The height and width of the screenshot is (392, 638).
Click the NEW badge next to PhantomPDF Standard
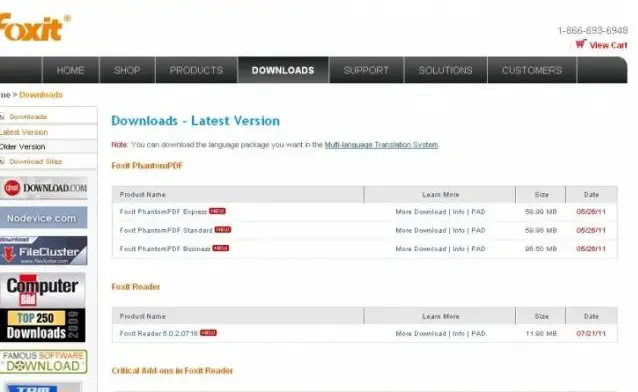point(223,230)
